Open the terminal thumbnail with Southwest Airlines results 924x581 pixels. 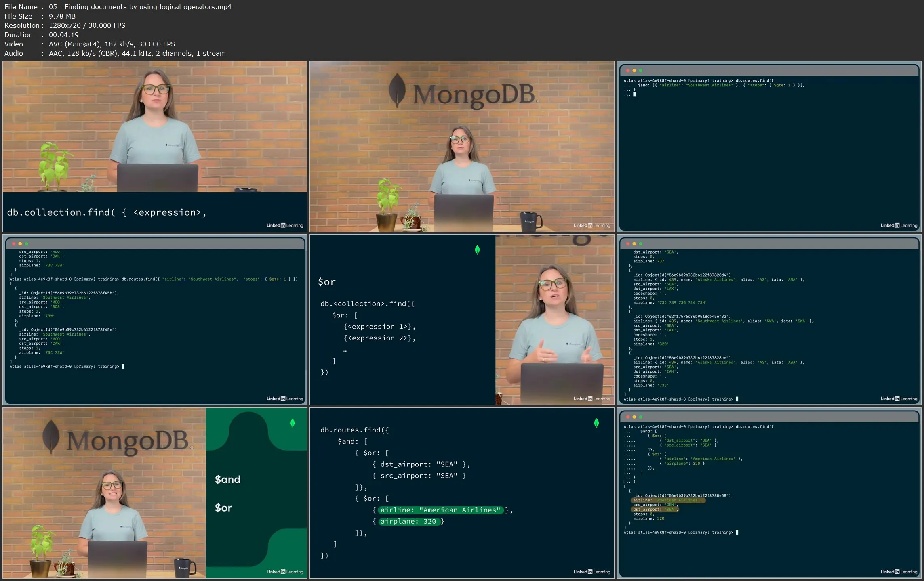[x=155, y=320]
